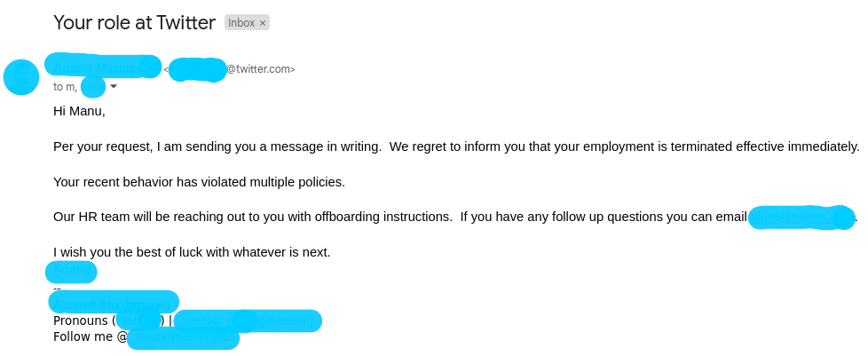
Task: Click the "to m," recipients text
Action: point(65,87)
